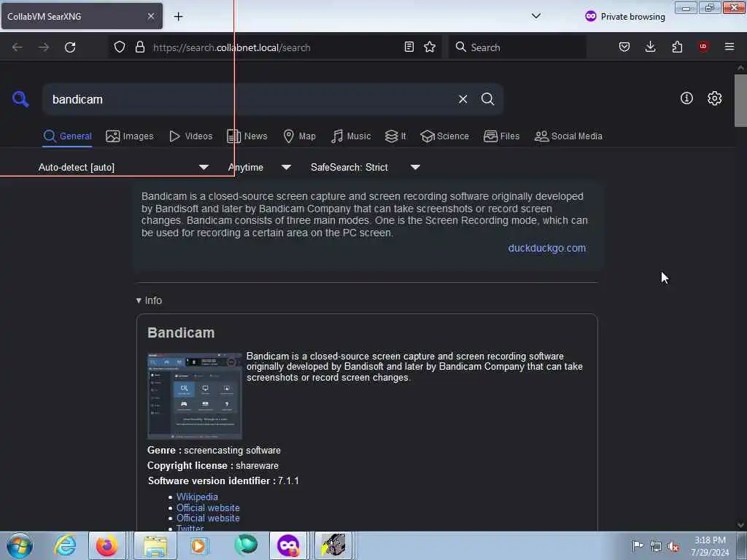The width and height of the screenshot is (747, 560).
Task: Submit search with magnifier button
Action: 487,99
